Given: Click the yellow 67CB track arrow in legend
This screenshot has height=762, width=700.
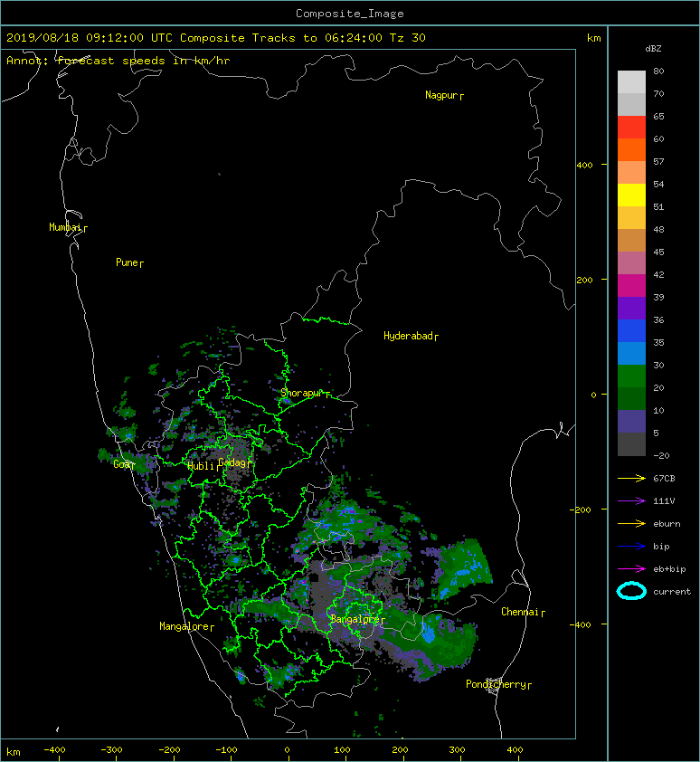Looking at the screenshot, I should pos(631,479).
